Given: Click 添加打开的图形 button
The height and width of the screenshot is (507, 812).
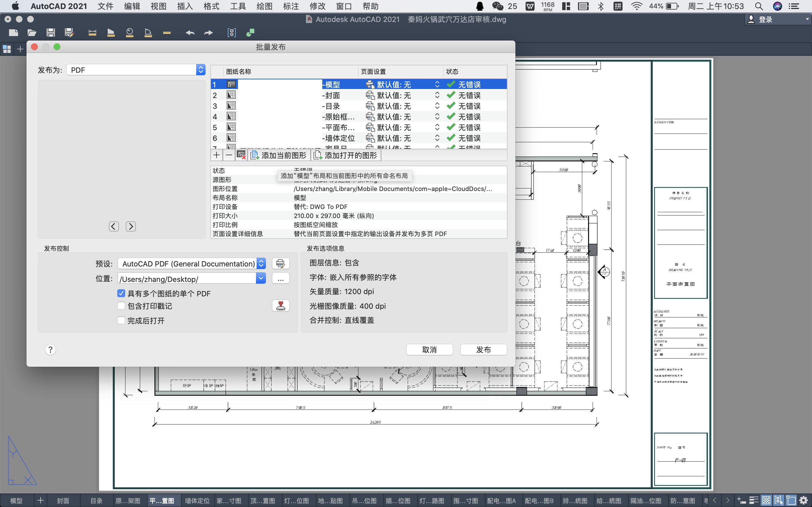Looking at the screenshot, I should 346,155.
